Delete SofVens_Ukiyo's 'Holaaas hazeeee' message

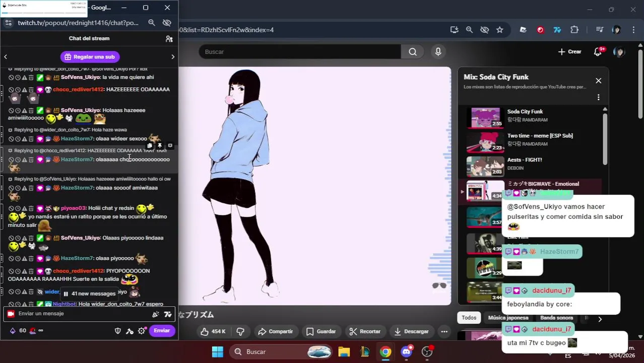(x=31, y=110)
